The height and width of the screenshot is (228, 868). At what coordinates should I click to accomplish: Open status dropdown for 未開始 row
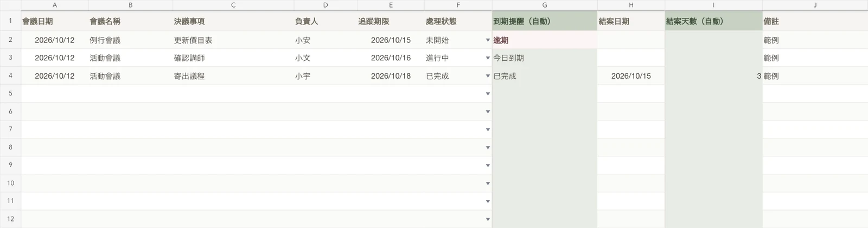click(x=488, y=40)
